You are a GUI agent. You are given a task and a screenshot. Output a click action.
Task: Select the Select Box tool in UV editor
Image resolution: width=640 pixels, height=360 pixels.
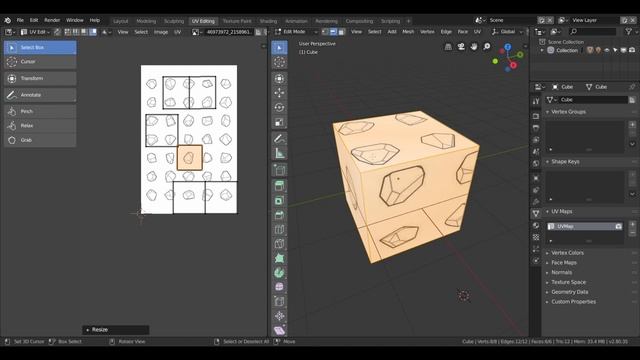click(x=40, y=47)
